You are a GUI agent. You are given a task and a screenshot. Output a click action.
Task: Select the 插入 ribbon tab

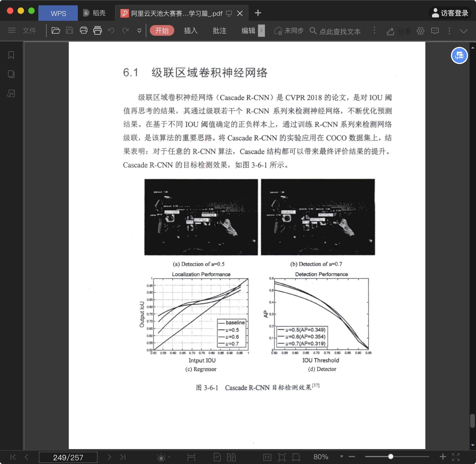191,31
